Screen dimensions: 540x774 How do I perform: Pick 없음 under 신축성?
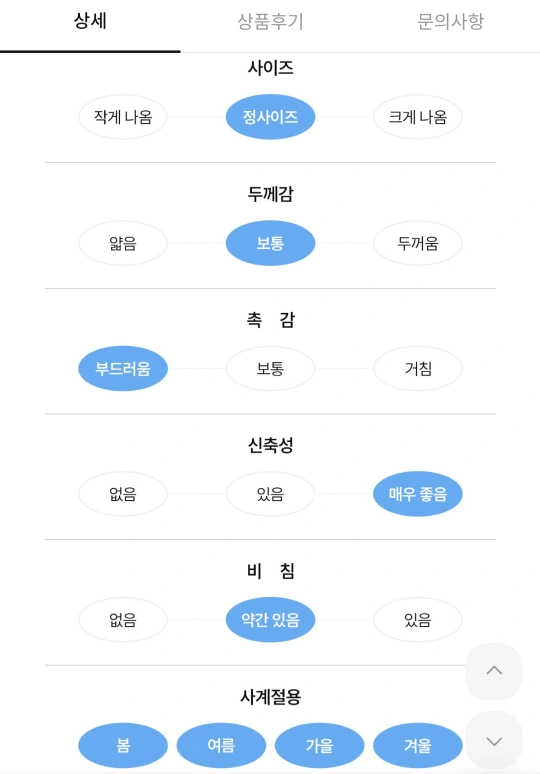coord(123,494)
